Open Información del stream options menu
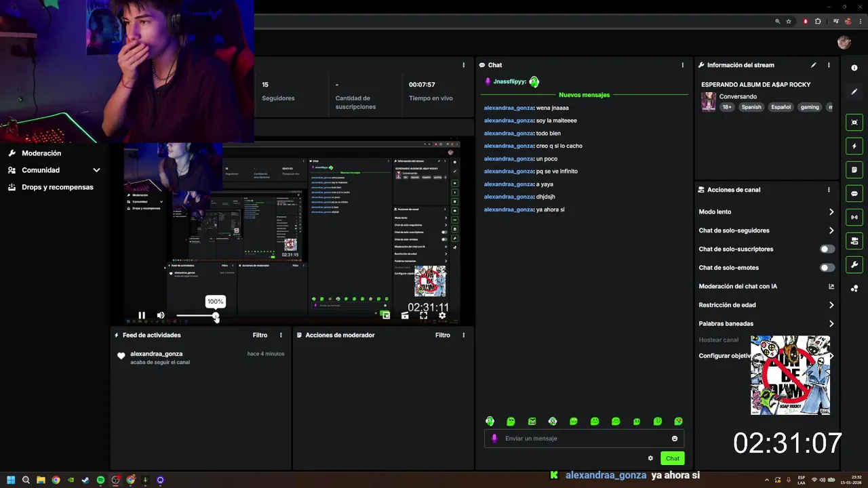The height and width of the screenshot is (488, 868). [829, 65]
